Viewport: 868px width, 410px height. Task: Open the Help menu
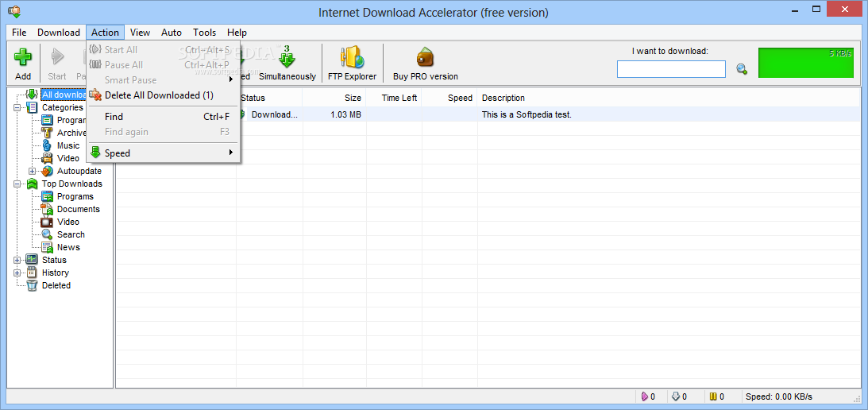pos(237,32)
